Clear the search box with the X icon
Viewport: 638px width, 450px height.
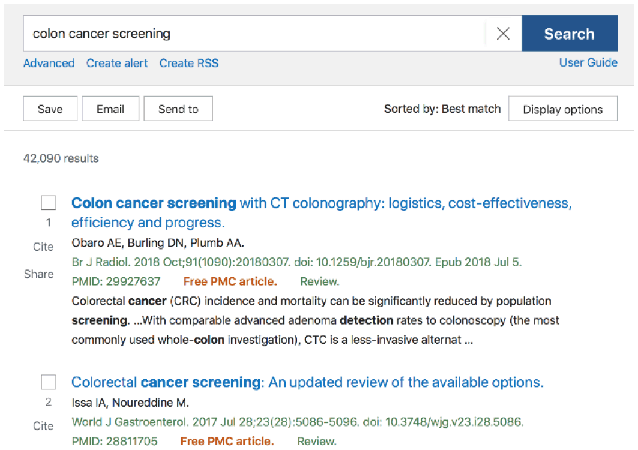[503, 34]
